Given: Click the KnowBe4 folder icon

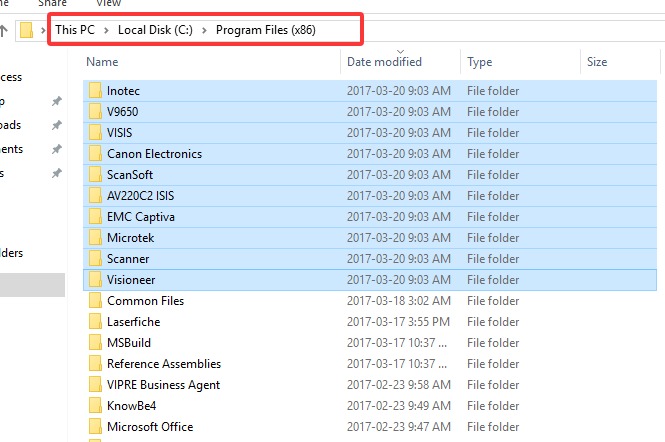Looking at the screenshot, I should pos(95,406).
